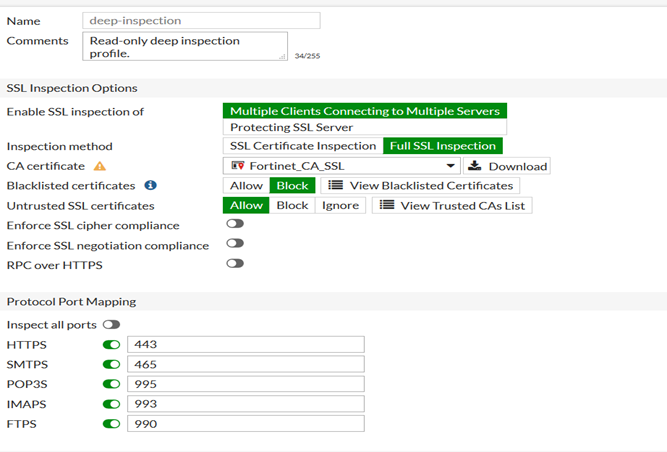Image resolution: width=667 pixels, height=452 pixels.
Task: Select SSL Certificate Inspection method
Action: click(x=302, y=146)
